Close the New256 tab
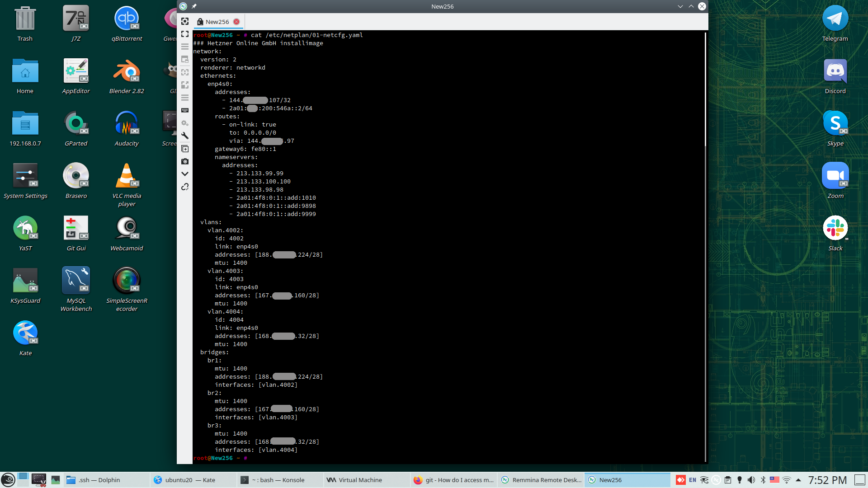Viewport: 868px width, 488px height. tap(236, 22)
